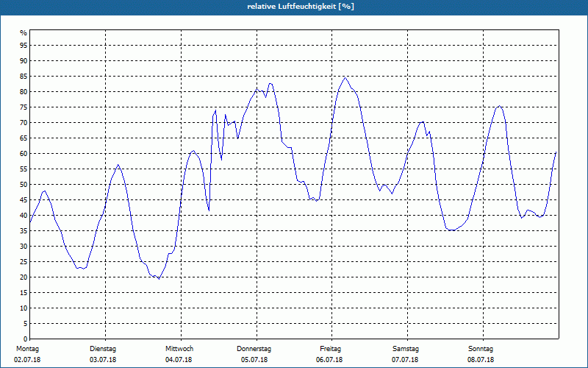588x368 pixels.
Task: Click the 'relative Luftfeuchtigkeit [%]' chart title
Action: 301,7
